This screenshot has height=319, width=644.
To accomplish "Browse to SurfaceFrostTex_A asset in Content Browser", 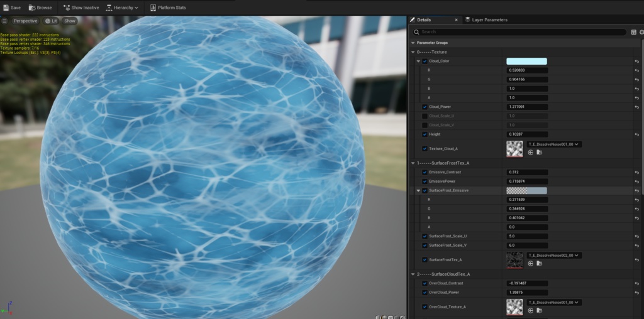I will pos(539,264).
